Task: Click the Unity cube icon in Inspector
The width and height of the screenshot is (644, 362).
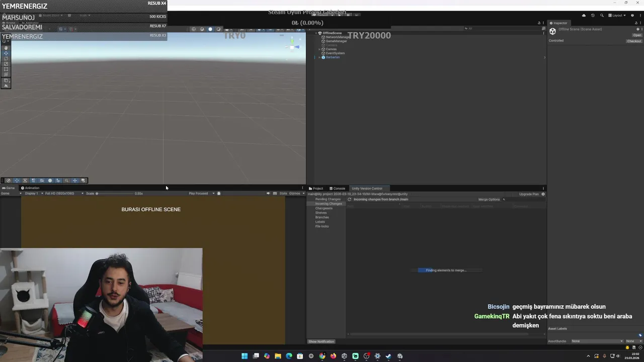Action: (552, 31)
